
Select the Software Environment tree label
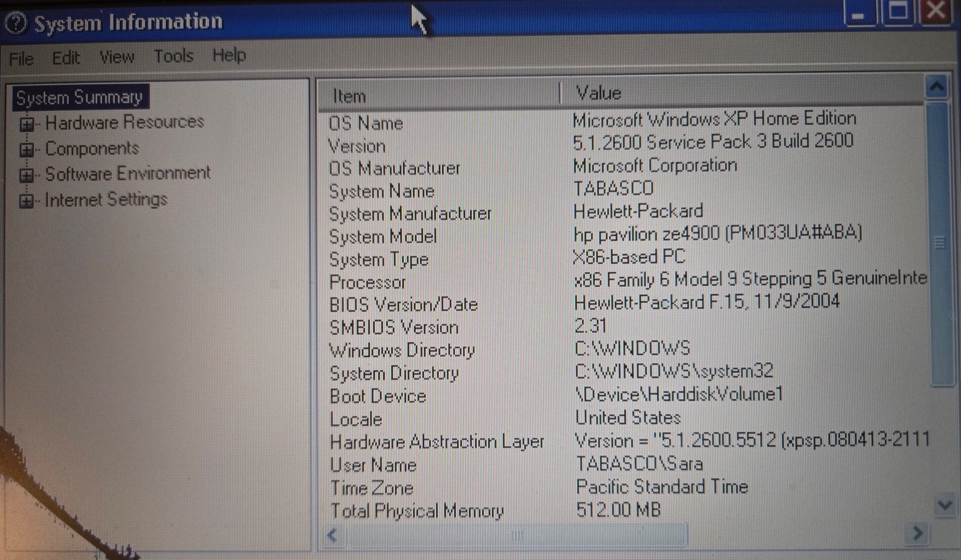pyautogui.click(x=128, y=173)
